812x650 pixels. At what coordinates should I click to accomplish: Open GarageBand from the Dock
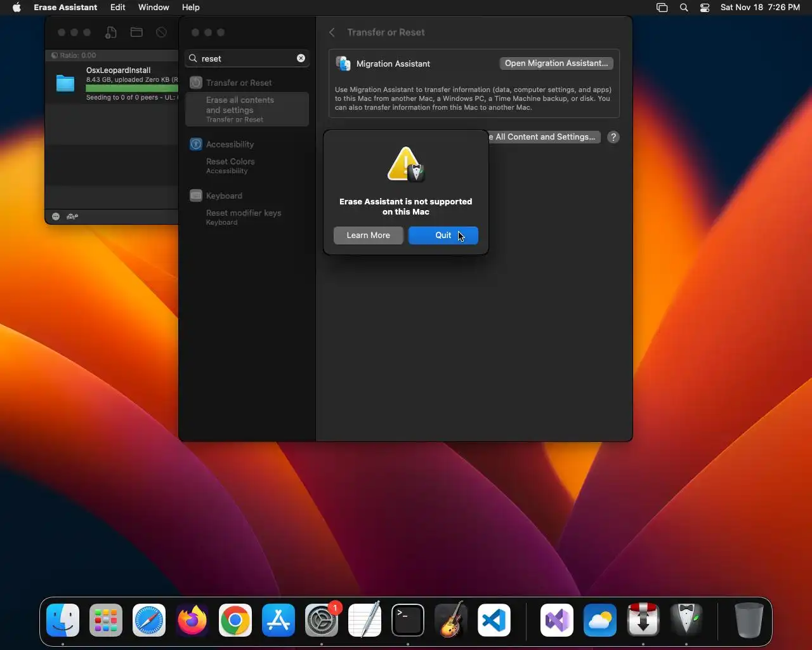click(x=451, y=620)
